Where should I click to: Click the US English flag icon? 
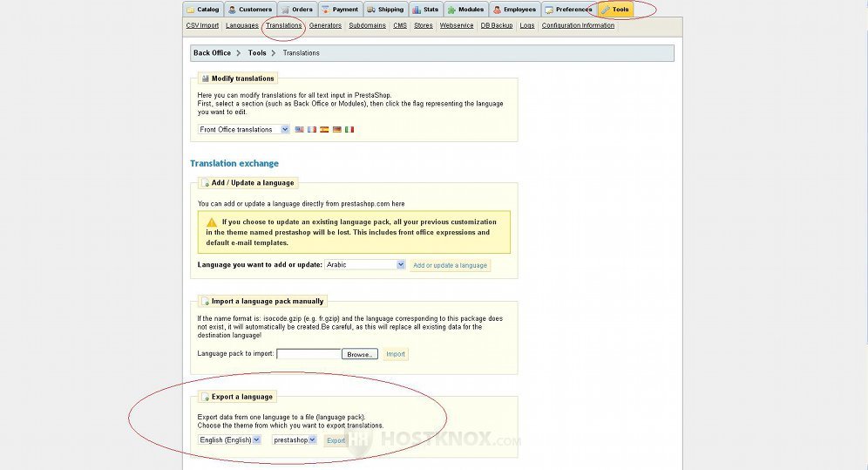point(299,130)
